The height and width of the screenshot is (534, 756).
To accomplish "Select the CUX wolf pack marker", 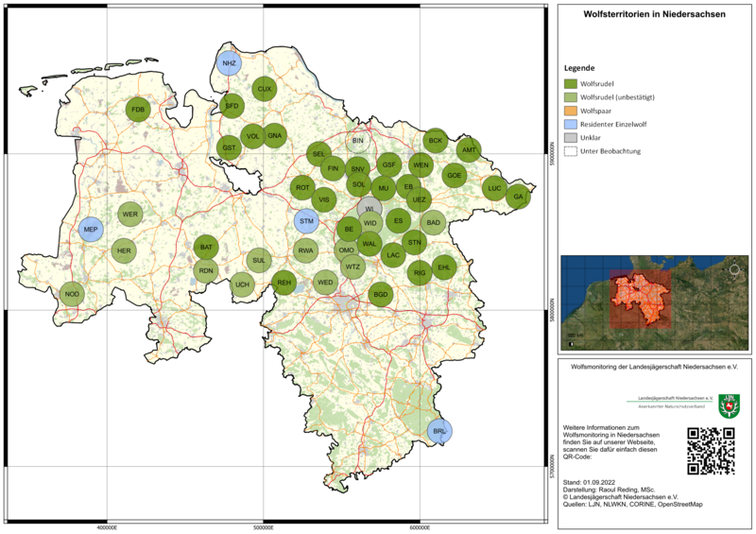I will (265, 89).
